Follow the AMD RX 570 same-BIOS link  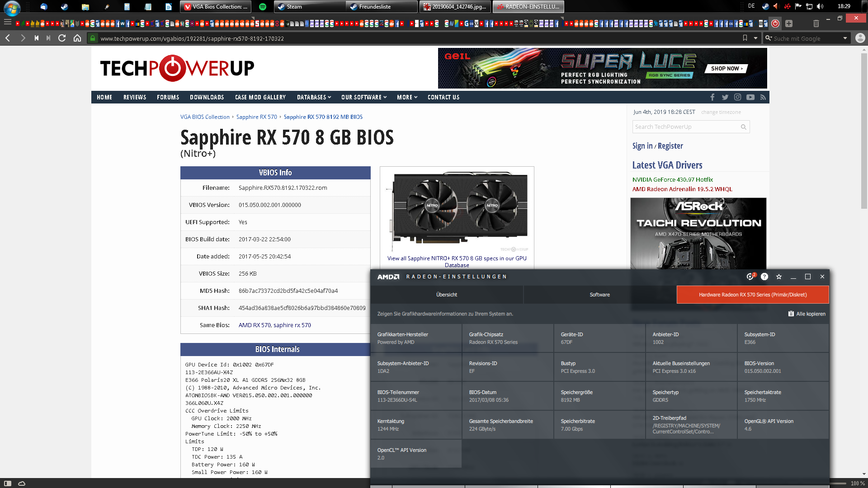click(255, 325)
